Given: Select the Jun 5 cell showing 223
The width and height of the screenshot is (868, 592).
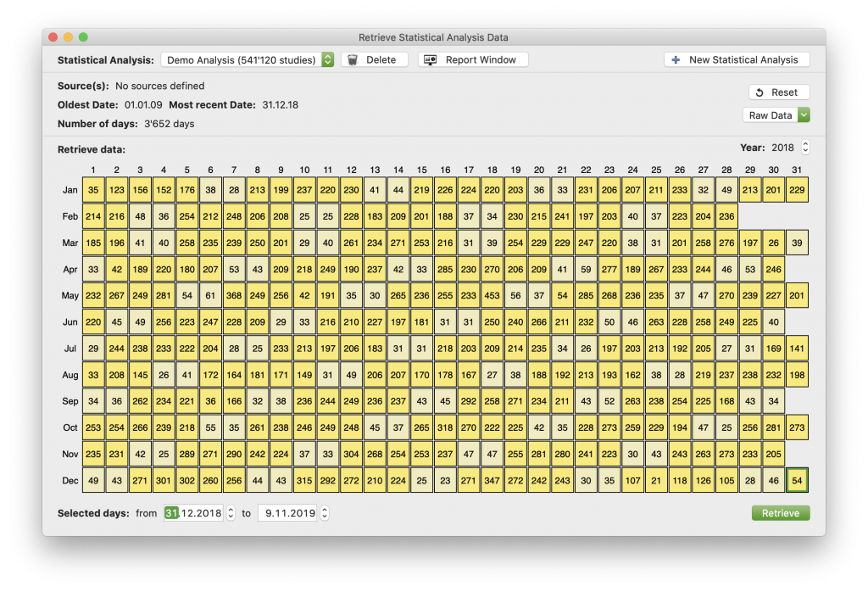Looking at the screenshot, I should (x=187, y=321).
